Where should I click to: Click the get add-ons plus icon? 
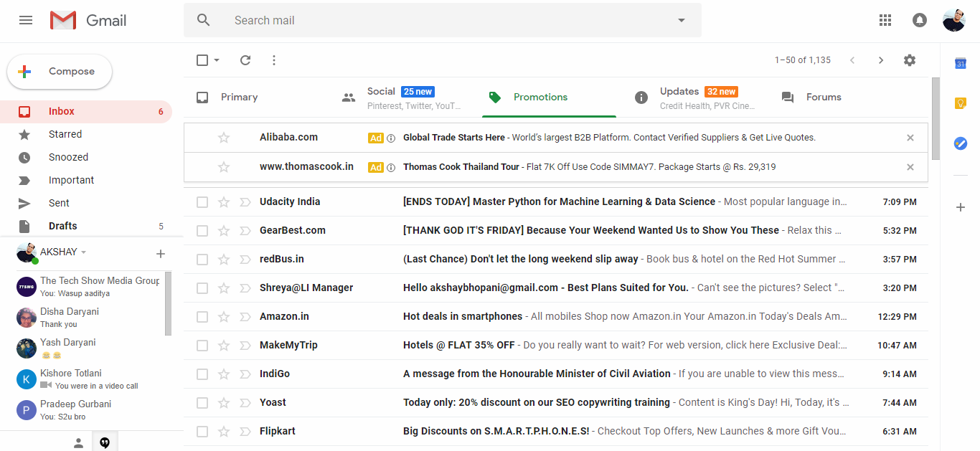(961, 207)
